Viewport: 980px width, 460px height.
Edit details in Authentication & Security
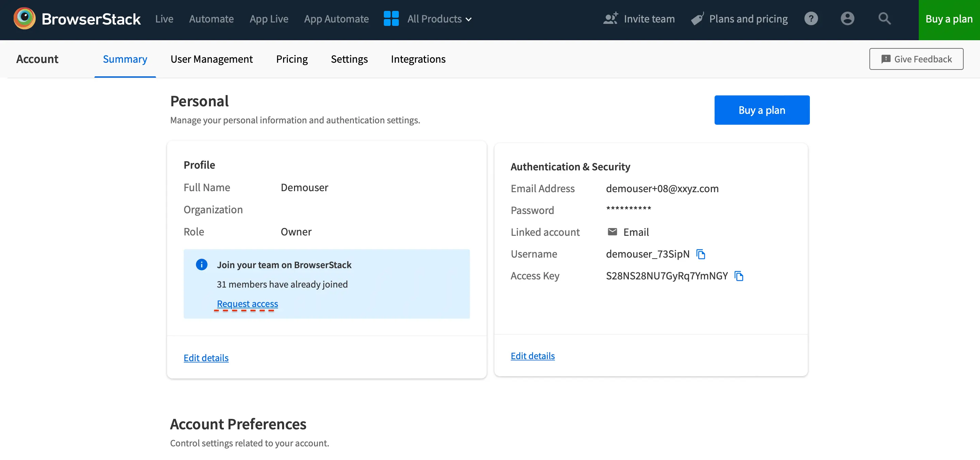(x=532, y=356)
